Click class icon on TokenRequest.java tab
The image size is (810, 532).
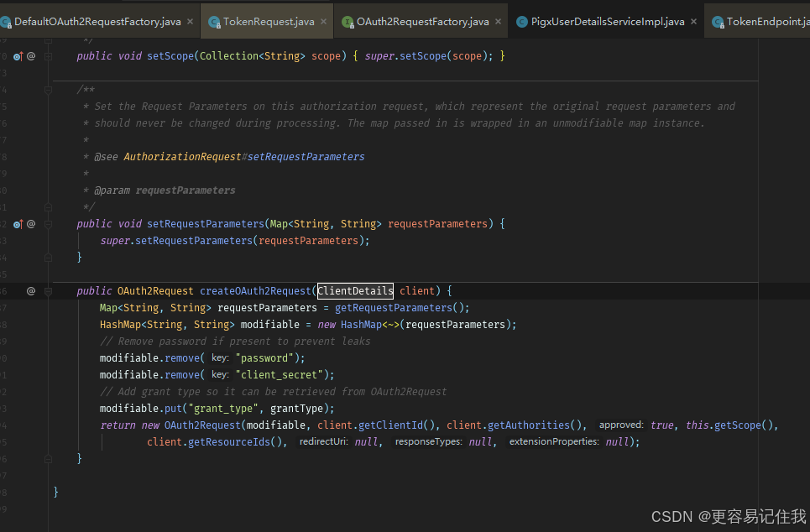214,22
